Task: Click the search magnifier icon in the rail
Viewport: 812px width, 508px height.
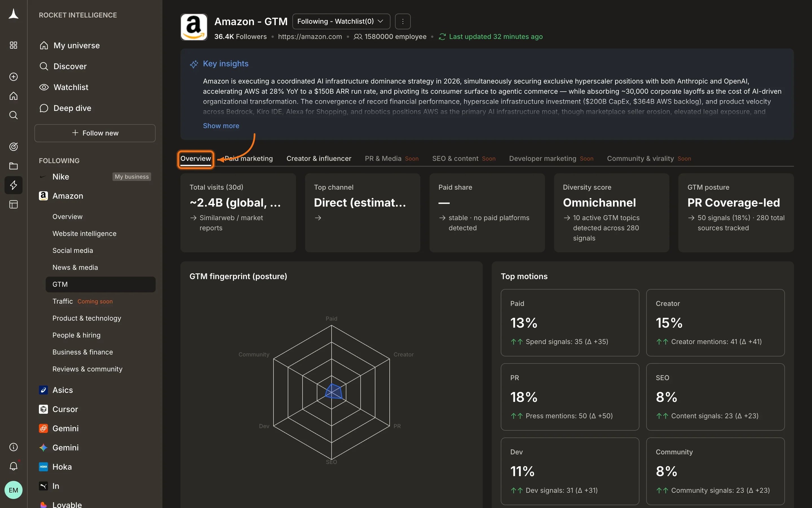Action: [14, 115]
